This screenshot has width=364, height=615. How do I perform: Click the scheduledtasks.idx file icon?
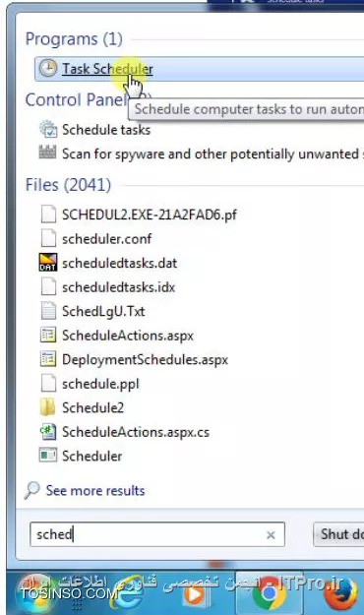[48, 286]
